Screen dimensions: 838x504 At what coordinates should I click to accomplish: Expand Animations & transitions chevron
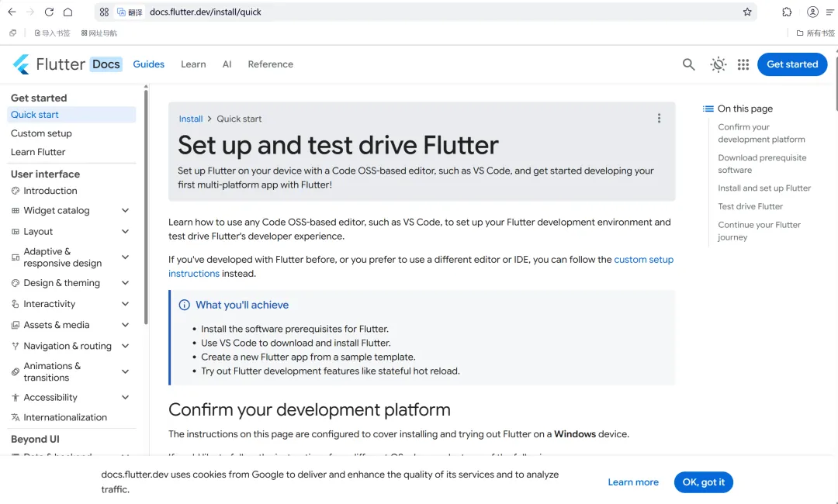tap(125, 371)
